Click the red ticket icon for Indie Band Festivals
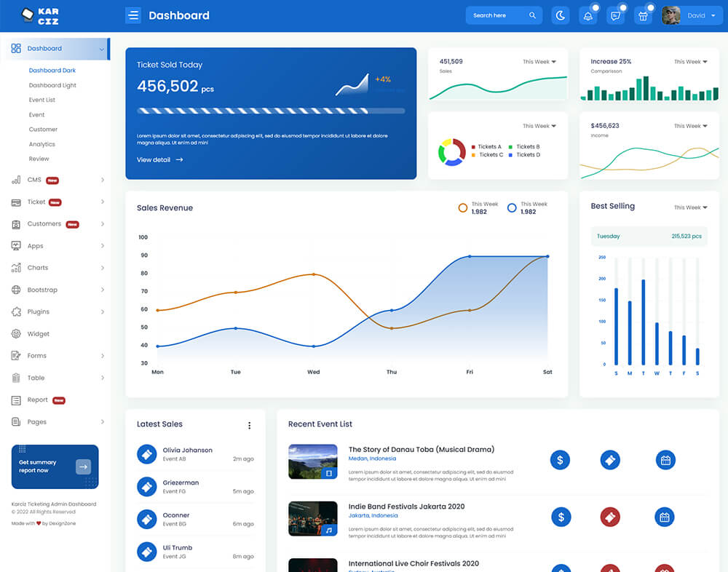 pyautogui.click(x=609, y=517)
